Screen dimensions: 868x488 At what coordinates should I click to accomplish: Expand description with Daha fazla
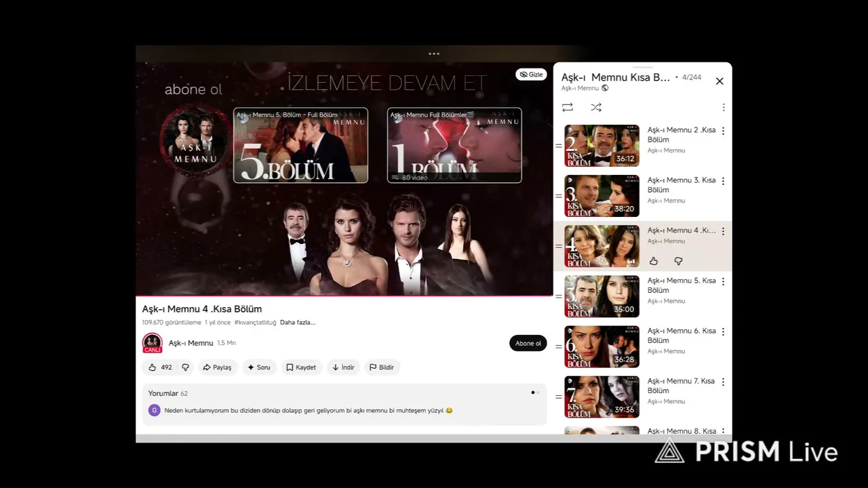coord(298,323)
